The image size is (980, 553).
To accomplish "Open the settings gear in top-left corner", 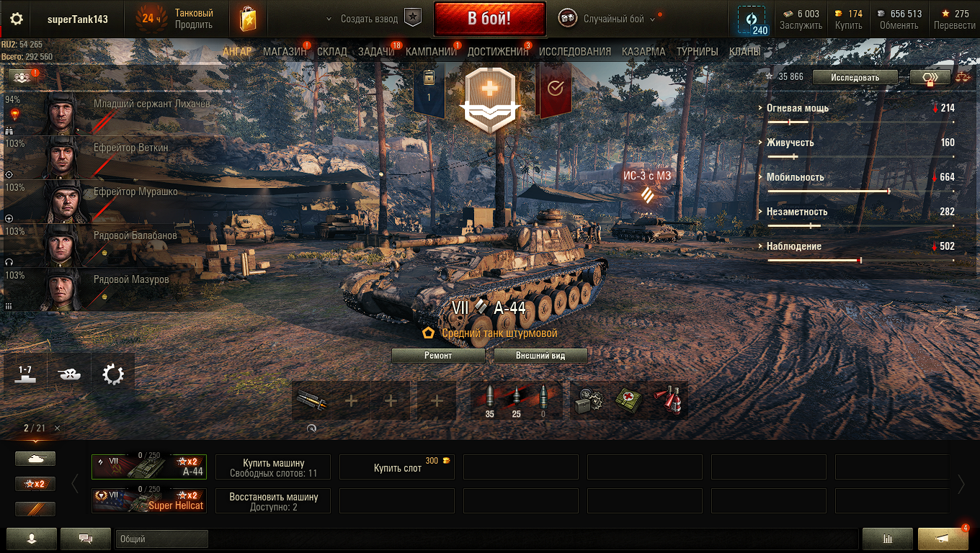I will (x=16, y=19).
